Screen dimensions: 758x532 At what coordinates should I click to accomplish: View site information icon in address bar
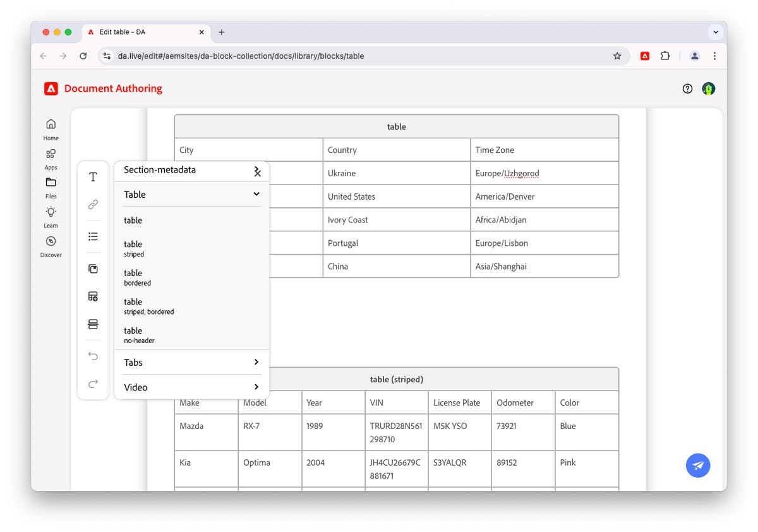tap(107, 56)
